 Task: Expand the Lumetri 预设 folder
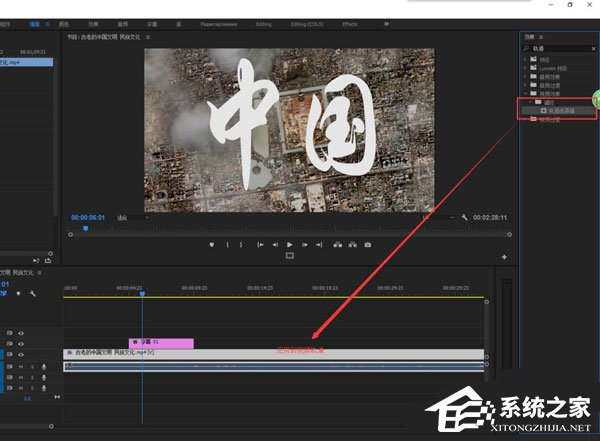pos(525,68)
